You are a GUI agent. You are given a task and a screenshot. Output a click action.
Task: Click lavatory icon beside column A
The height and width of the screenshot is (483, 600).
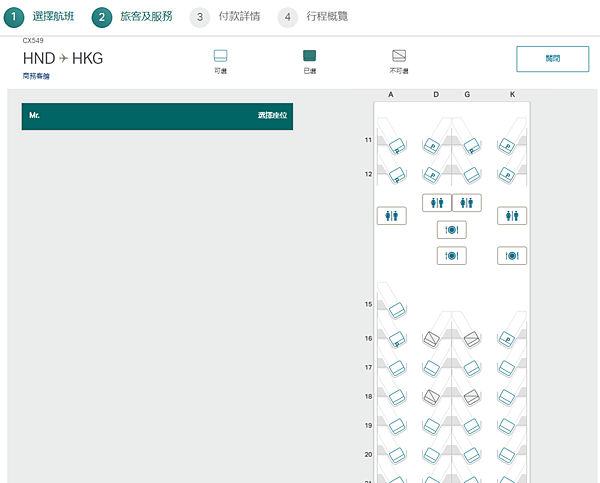[x=391, y=216]
